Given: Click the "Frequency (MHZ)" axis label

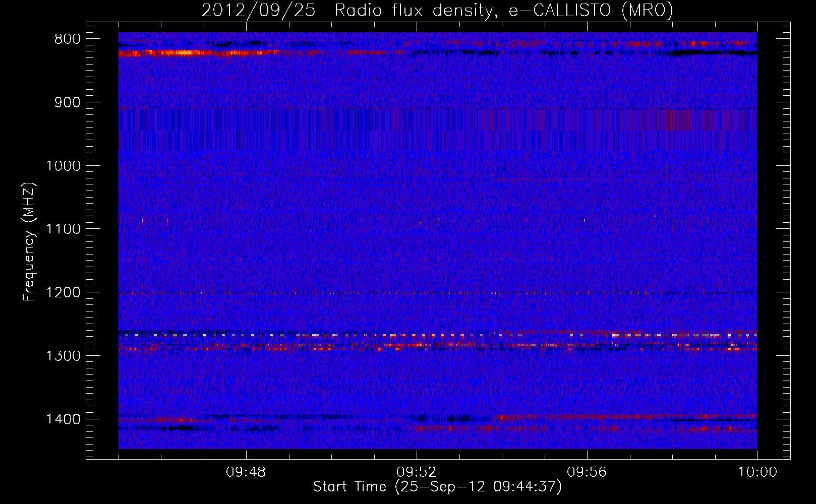Looking at the screenshot, I should coord(29,242).
